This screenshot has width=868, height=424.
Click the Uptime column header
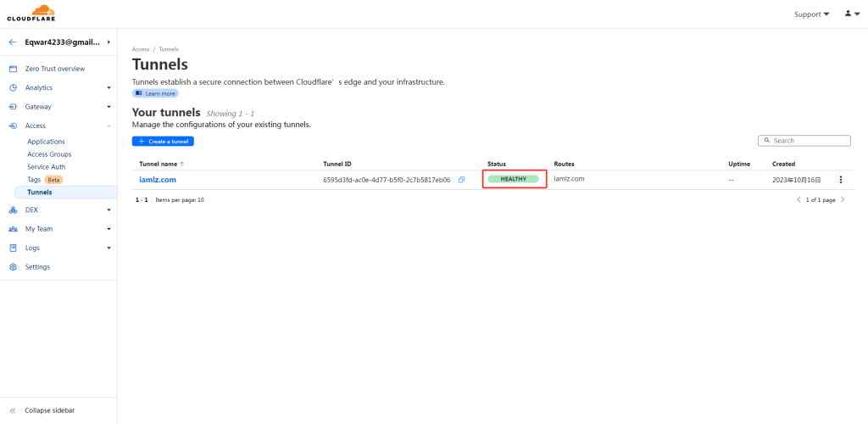(739, 165)
